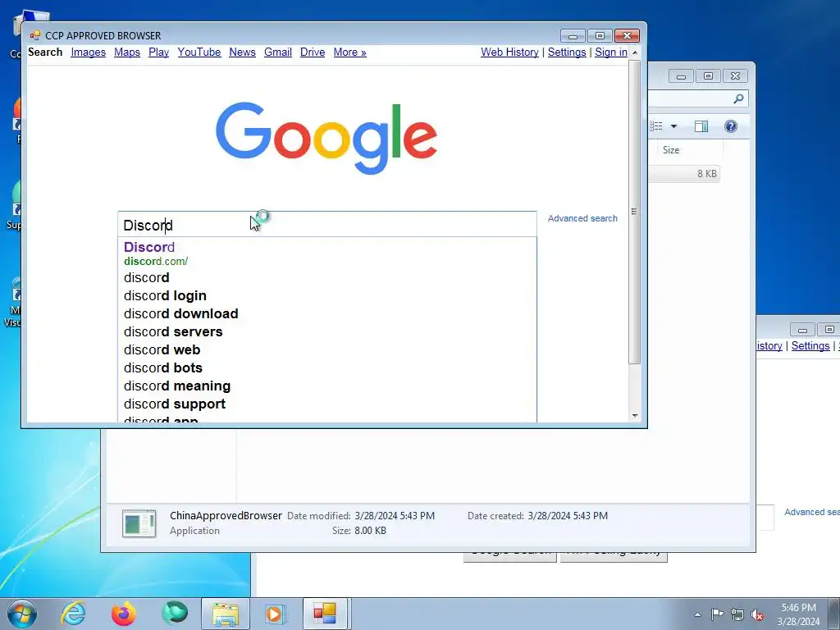Expand the More » menu on Google bar
This screenshot has width=840, height=630.
pos(349,52)
